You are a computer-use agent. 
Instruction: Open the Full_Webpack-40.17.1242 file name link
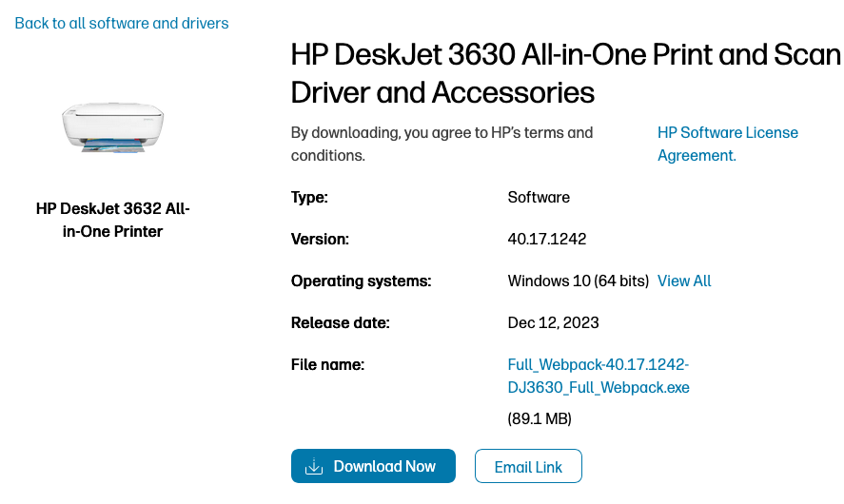[x=599, y=376]
